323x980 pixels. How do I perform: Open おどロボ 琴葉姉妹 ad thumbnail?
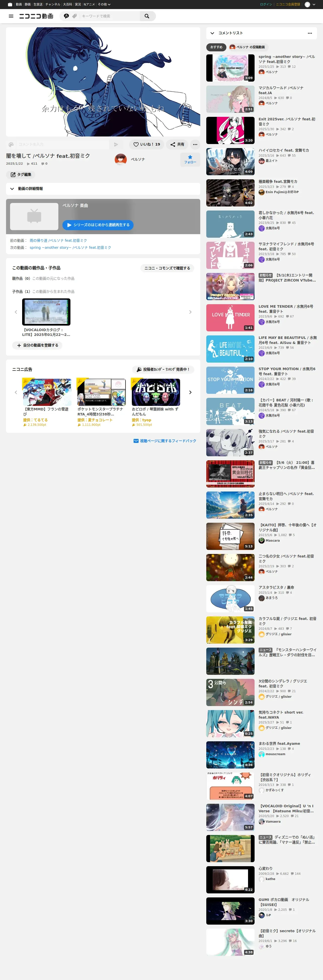click(x=156, y=392)
